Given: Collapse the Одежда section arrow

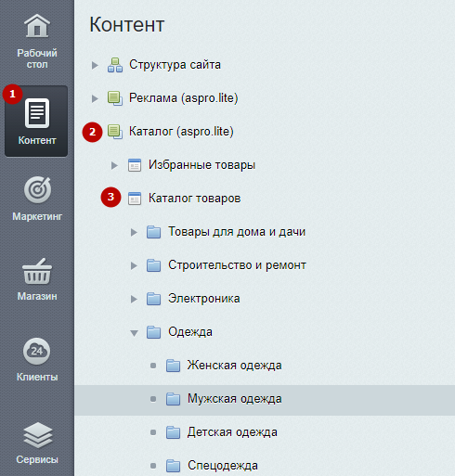Looking at the screenshot, I should [x=134, y=333].
